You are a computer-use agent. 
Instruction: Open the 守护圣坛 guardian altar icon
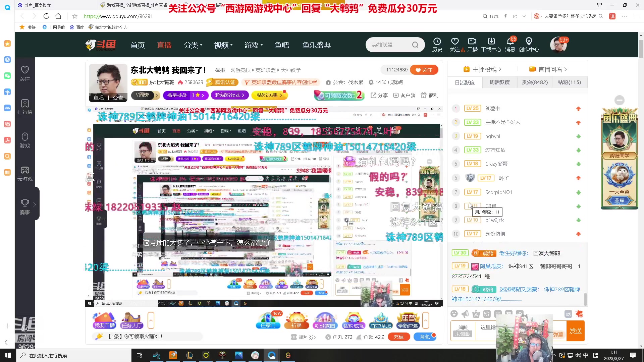[x=380, y=320]
